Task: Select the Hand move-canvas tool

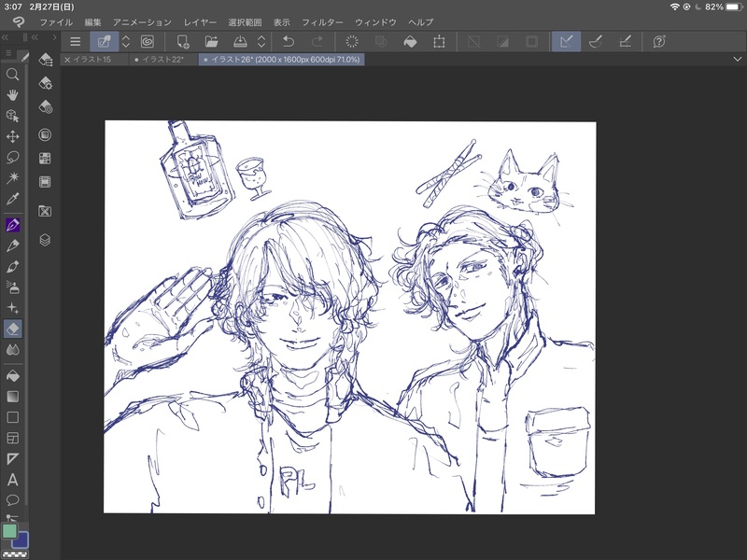Action: (13, 95)
